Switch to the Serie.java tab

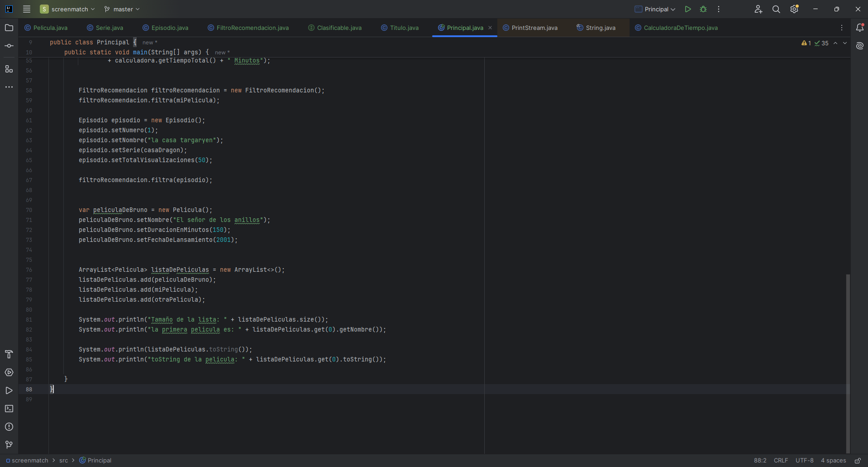click(x=105, y=28)
